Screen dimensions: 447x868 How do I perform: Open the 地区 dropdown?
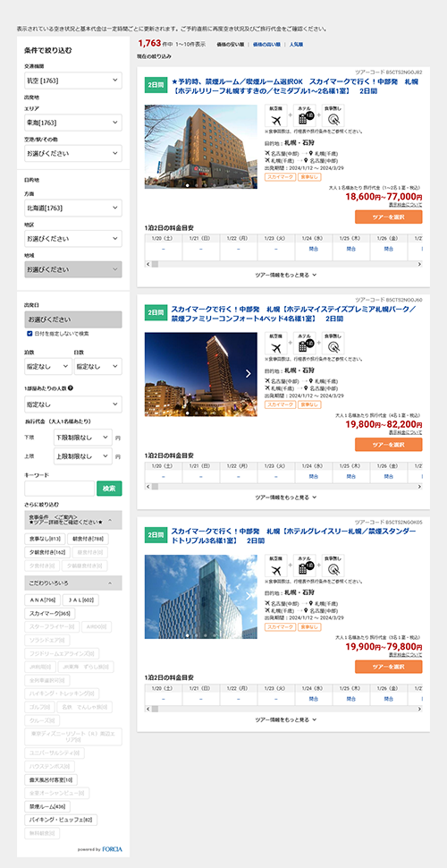[x=73, y=239]
